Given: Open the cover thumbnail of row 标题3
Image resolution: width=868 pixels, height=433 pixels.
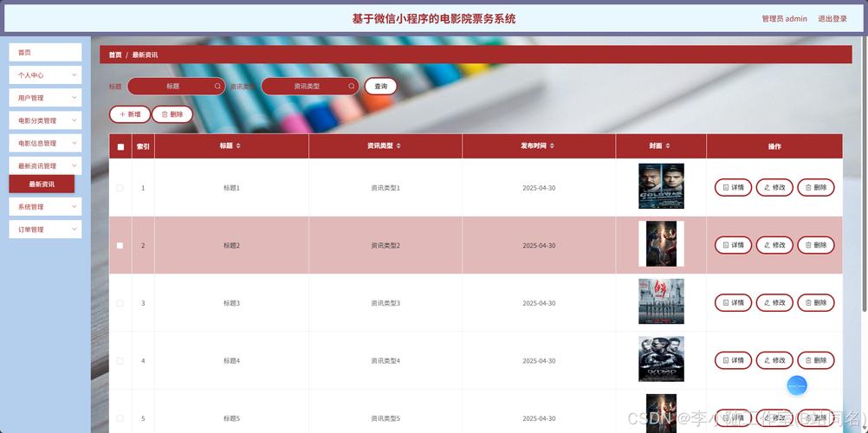Looking at the screenshot, I should tap(661, 301).
